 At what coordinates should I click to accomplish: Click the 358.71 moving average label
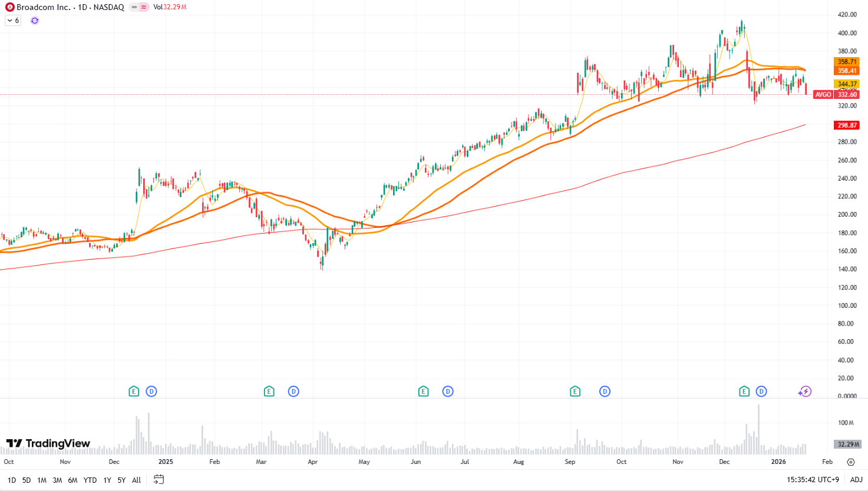[x=847, y=62]
